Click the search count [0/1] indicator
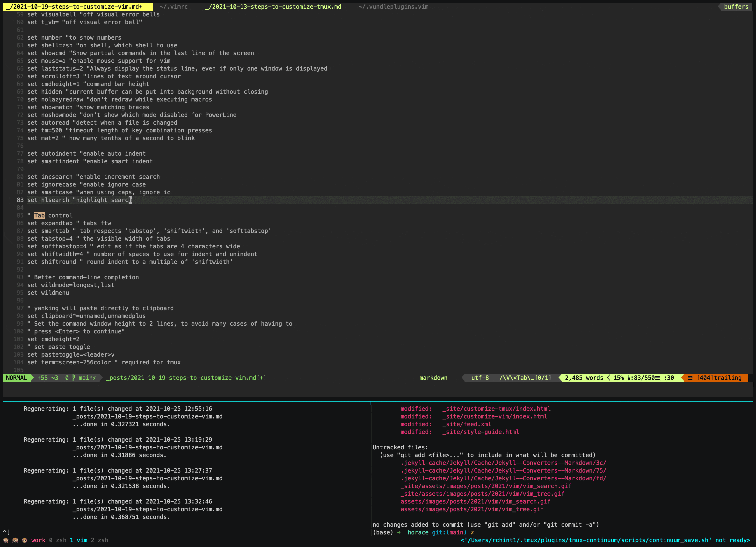Screen dimensions: 756x547 [x=543, y=378]
